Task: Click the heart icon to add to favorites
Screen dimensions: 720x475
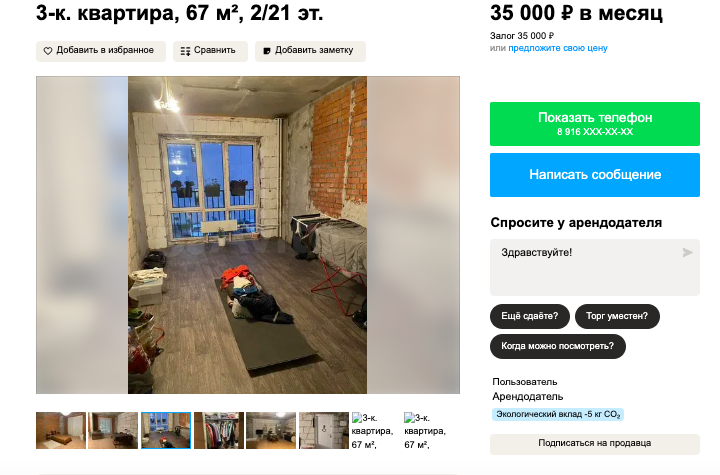Action: tap(48, 51)
